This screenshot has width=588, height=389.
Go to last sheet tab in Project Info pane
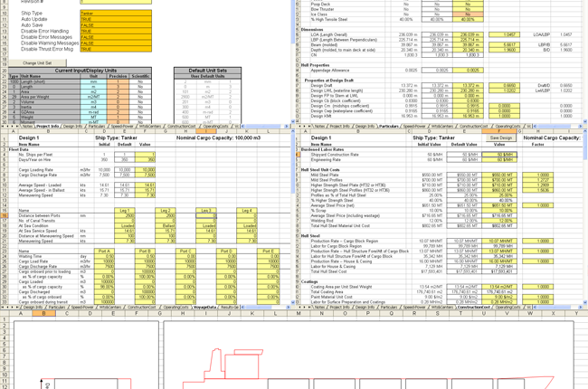point(18,127)
